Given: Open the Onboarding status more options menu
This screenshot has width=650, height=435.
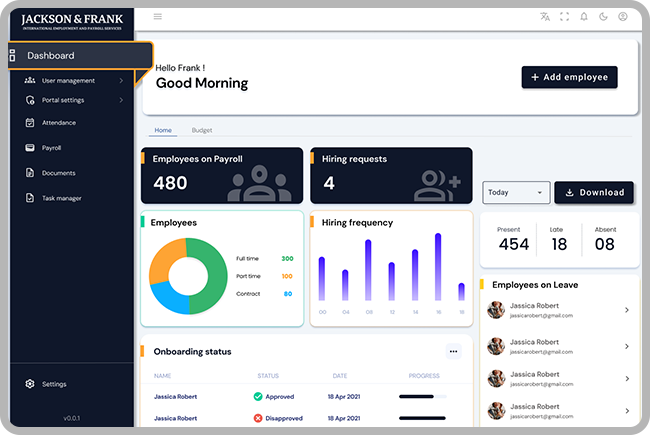Looking at the screenshot, I should [453, 351].
